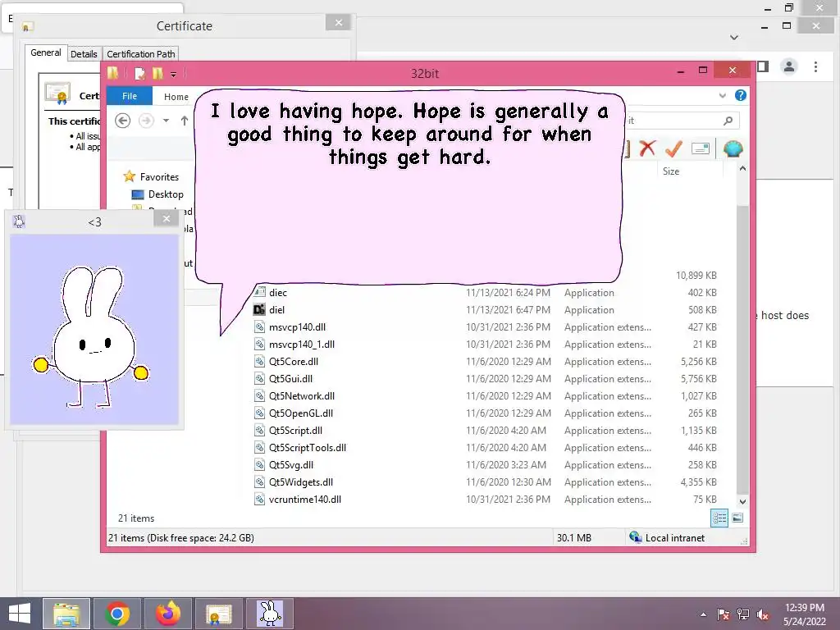Click the Back arrow in the 32bit window

click(123, 121)
